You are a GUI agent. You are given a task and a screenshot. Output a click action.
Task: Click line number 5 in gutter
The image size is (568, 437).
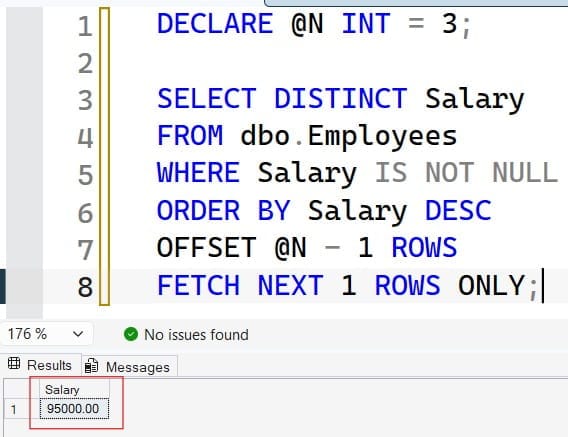85,175
